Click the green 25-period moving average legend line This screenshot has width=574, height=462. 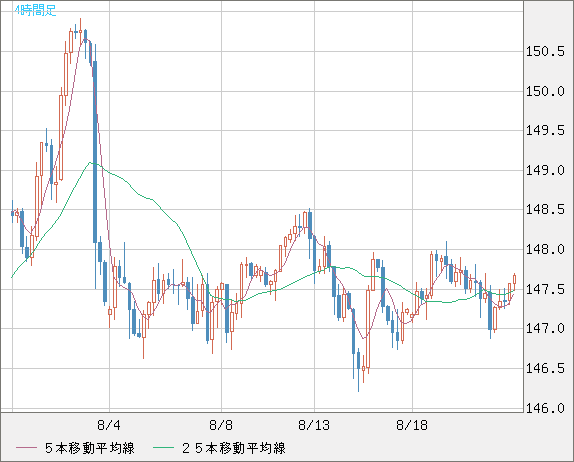coord(163,448)
